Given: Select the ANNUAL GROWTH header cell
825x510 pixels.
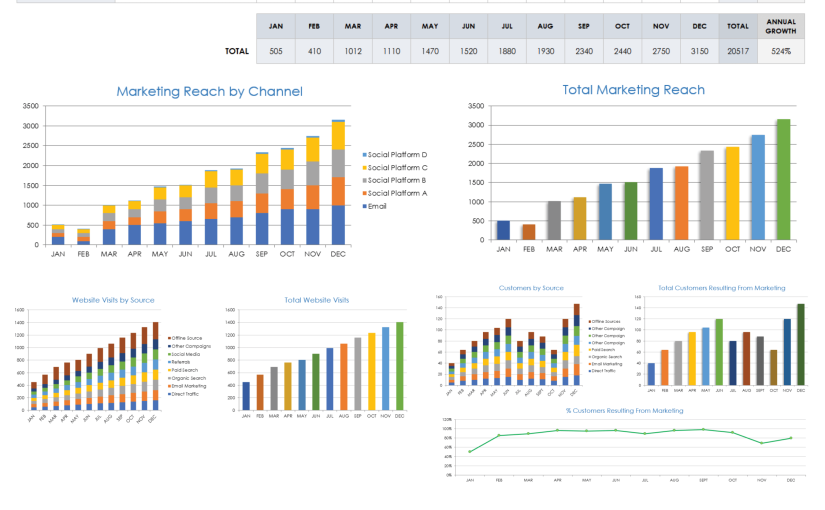Looking at the screenshot, I should [x=781, y=26].
